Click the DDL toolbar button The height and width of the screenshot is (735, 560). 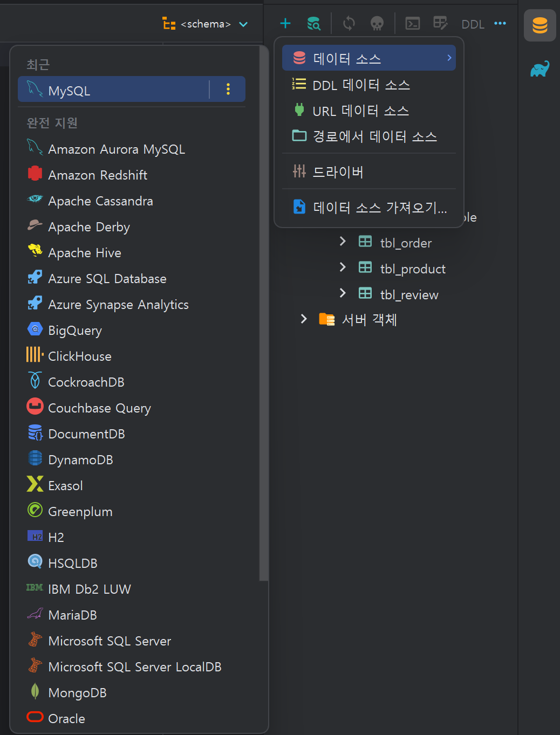pos(473,24)
